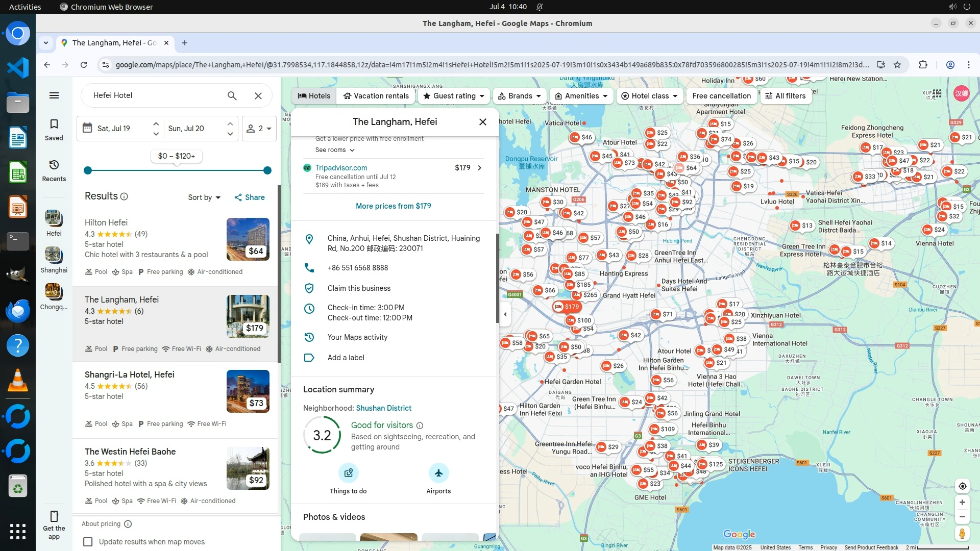Click the search magnifier icon
980x551 pixels.
click(232, 95)
